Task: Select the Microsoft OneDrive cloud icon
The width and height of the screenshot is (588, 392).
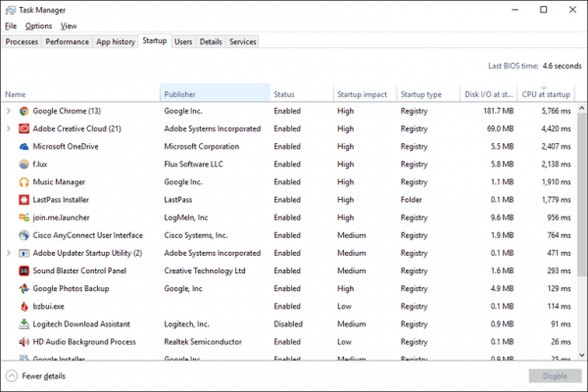Action: [24, 146]
